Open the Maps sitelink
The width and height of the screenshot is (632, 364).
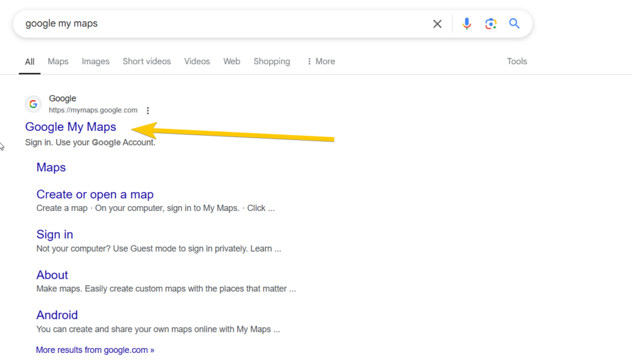pyautogui.click(x=51, y=167)
